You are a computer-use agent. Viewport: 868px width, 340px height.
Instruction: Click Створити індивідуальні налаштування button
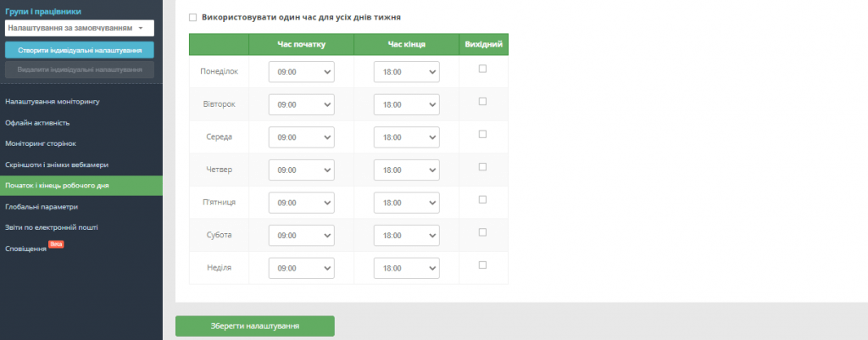pos(79,50)
